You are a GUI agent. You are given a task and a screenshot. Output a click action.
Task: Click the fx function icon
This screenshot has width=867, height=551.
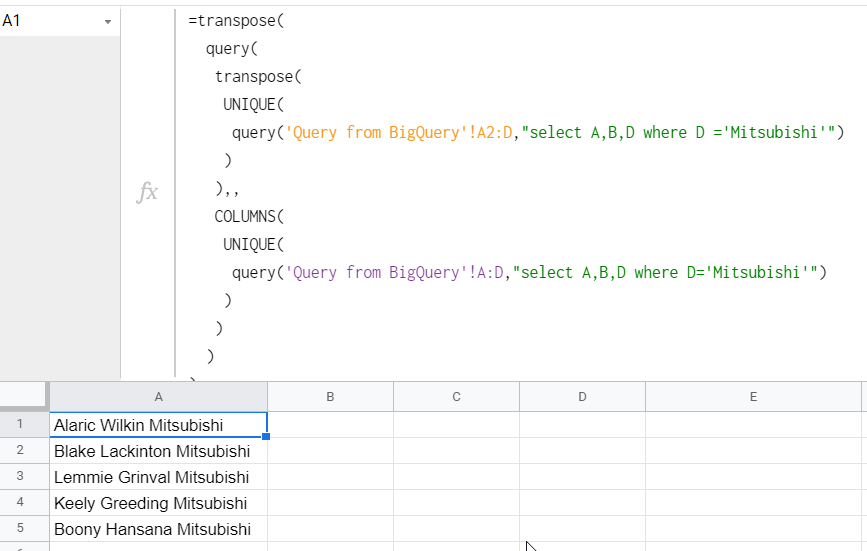click(x=148, y=192)
